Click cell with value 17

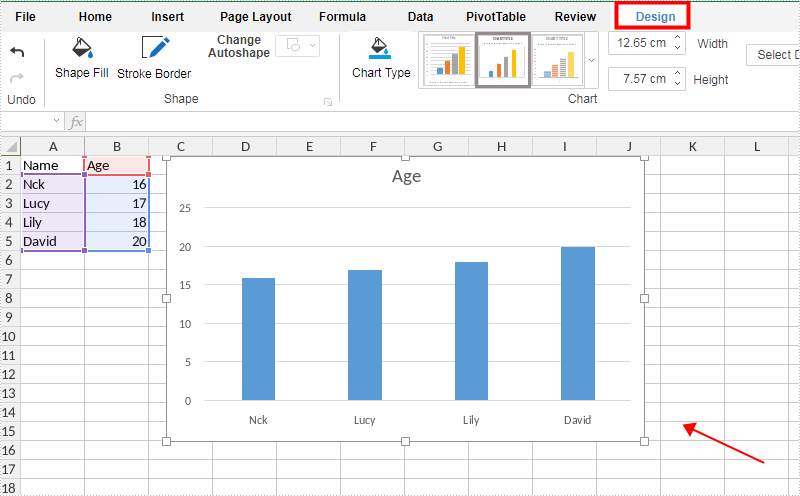pos(117,204)
